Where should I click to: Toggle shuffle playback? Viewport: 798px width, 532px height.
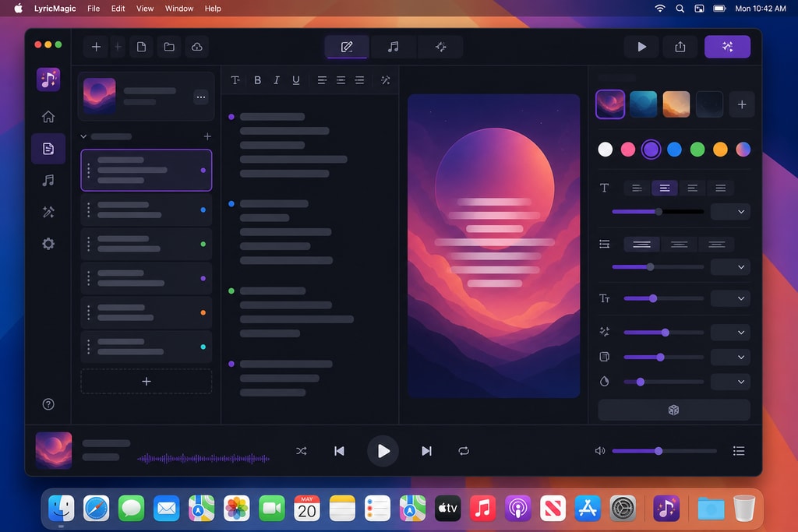click(302, 451)
